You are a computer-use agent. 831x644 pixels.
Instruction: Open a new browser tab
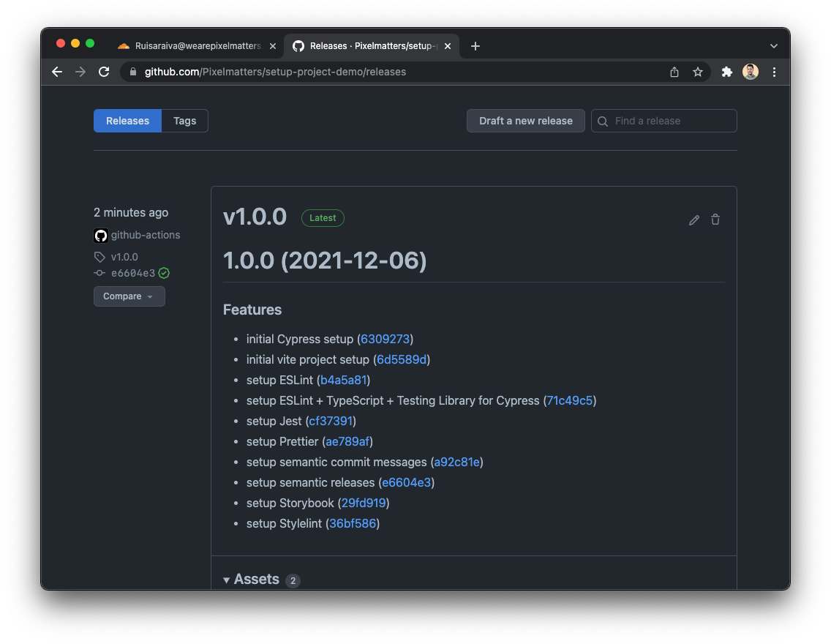pos(475,46)
